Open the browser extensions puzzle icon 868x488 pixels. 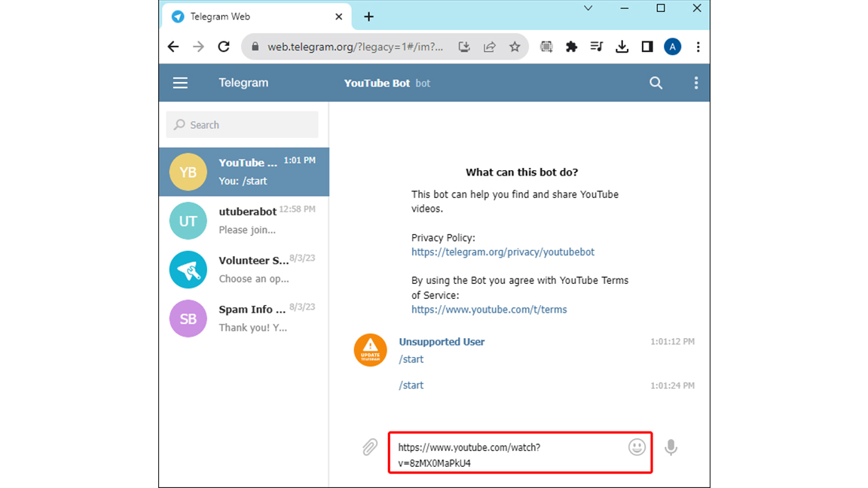[571, 47]
